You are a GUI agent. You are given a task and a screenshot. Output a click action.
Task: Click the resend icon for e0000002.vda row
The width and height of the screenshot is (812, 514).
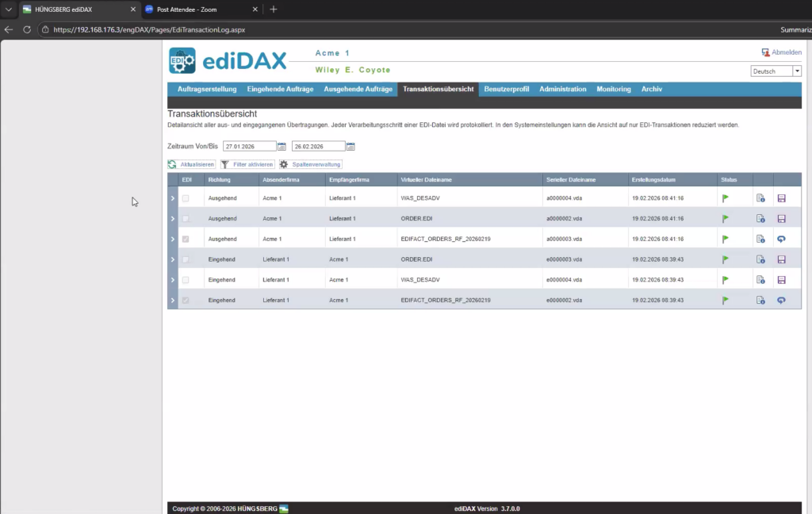(781, 301)
